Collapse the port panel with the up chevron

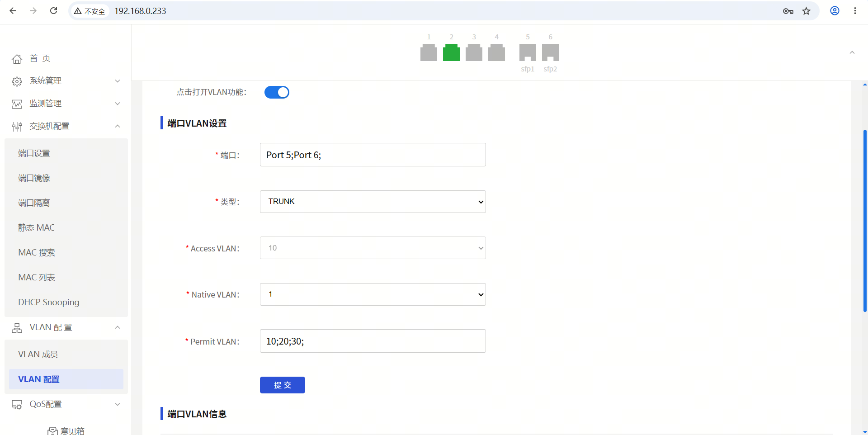tap(852, 52)
